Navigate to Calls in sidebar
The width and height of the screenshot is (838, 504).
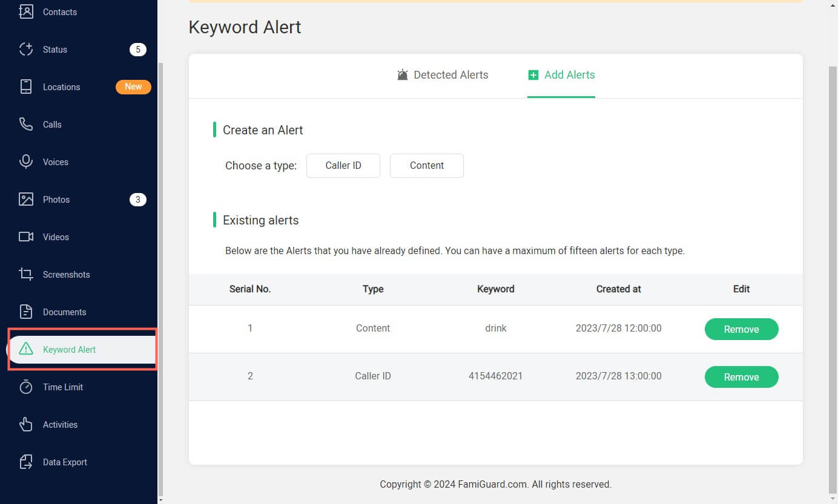point(52,125)
